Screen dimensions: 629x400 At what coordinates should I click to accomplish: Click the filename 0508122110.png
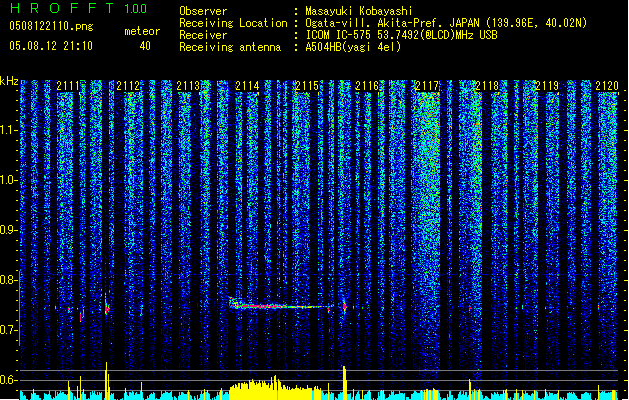coord(51,26)
